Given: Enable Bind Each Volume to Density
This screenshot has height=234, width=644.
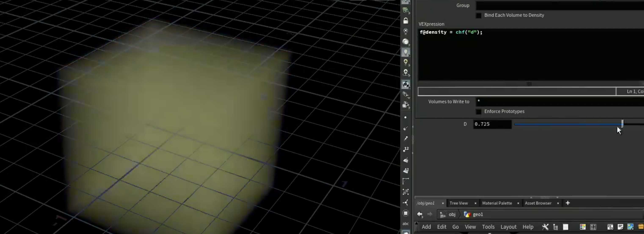Looking at the screenshot, I should pyautogui.click(x=479, y=15).
